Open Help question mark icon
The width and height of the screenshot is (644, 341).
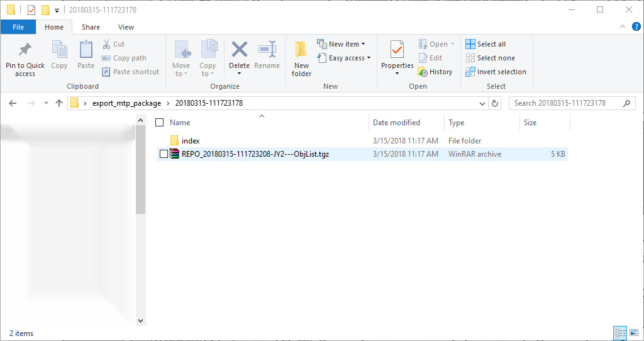coord(636,26)
